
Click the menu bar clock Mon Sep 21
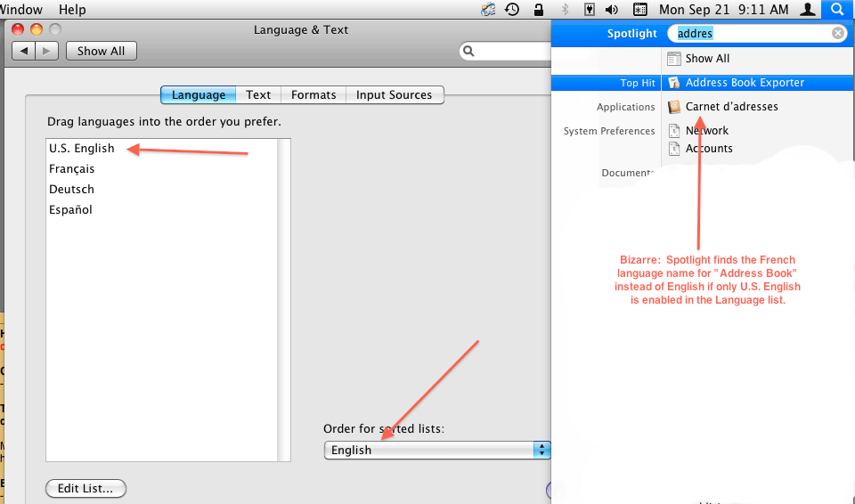pos(723,9)
